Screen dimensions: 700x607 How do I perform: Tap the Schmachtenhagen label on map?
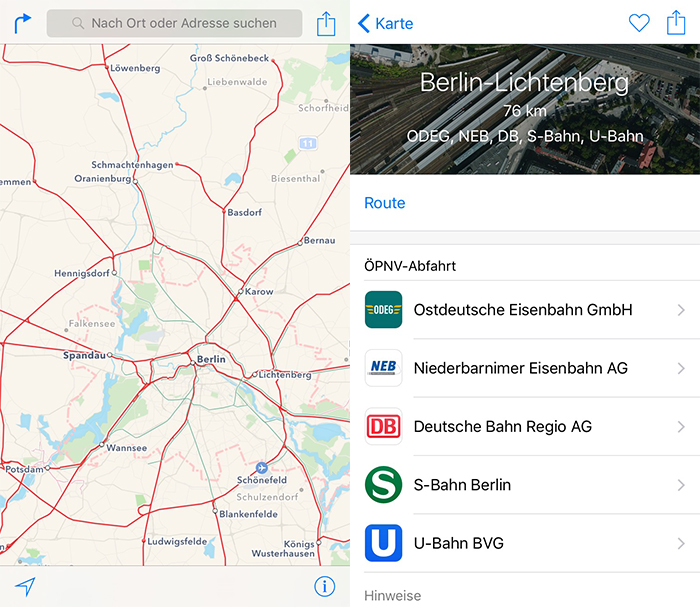[132, 165]
